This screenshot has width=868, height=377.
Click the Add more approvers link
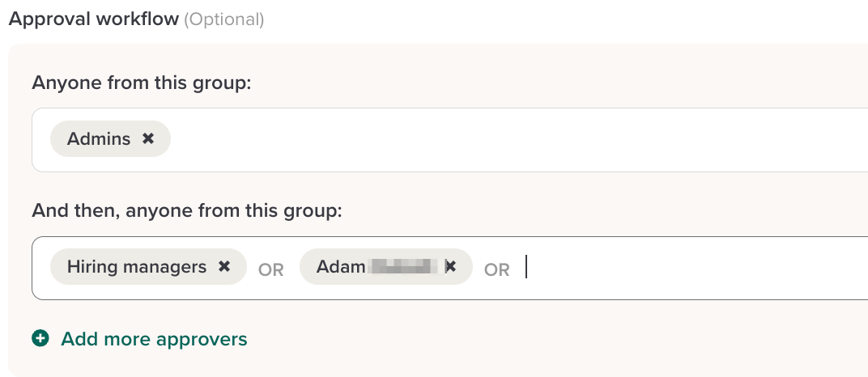154,339
